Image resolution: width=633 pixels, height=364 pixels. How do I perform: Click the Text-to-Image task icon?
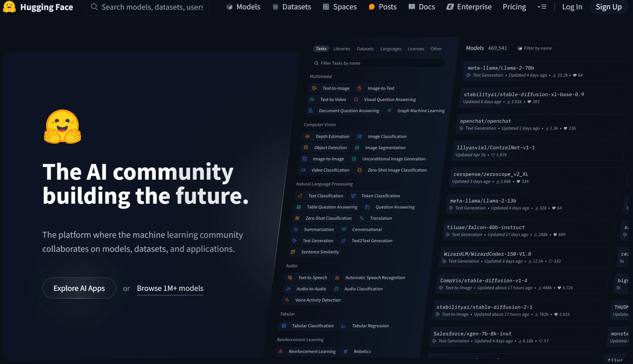click(x=314, y=88)
